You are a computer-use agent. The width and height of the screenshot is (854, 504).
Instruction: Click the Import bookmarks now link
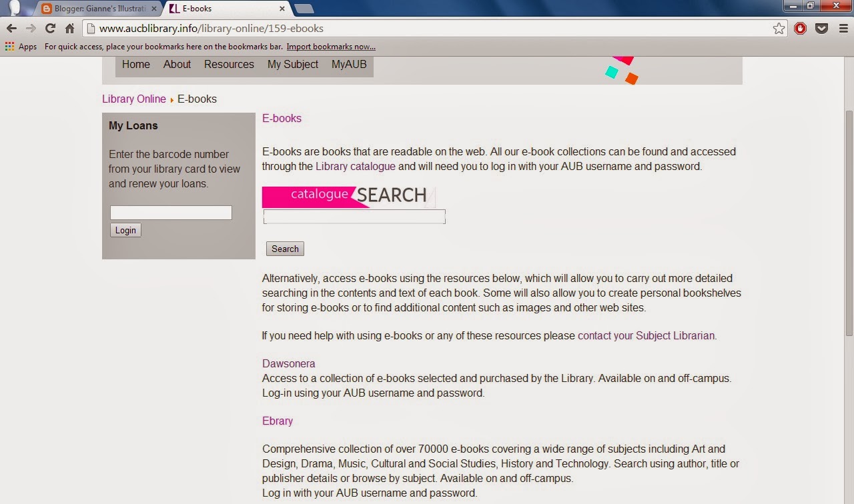pos(331,47)
